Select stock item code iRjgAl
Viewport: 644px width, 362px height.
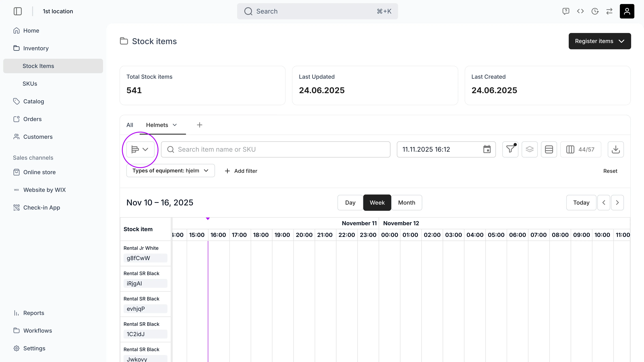tap(145, 284)
